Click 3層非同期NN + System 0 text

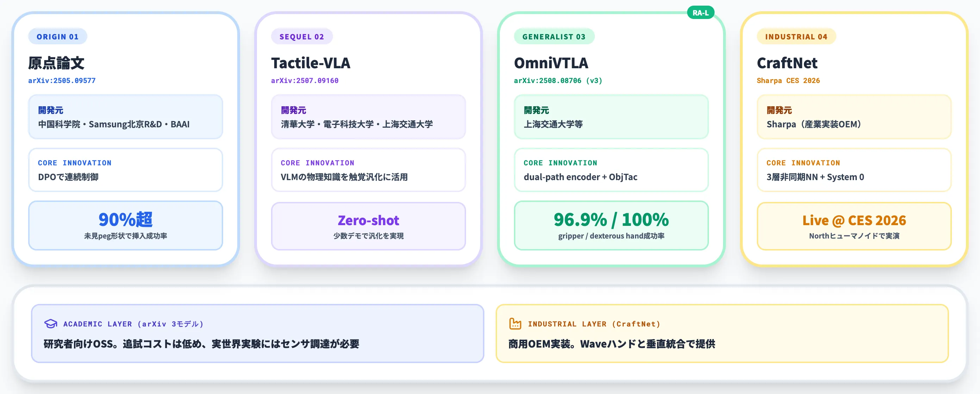click(815, 177)
